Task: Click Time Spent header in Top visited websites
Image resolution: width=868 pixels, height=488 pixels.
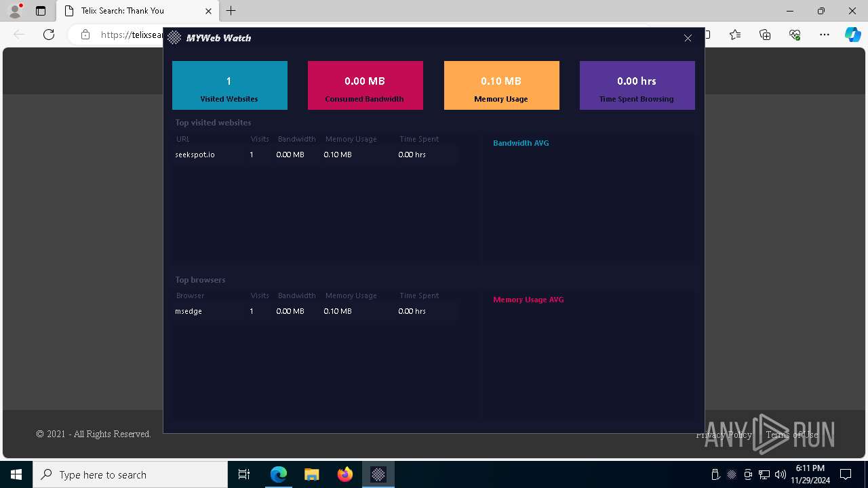Action: 419,139
